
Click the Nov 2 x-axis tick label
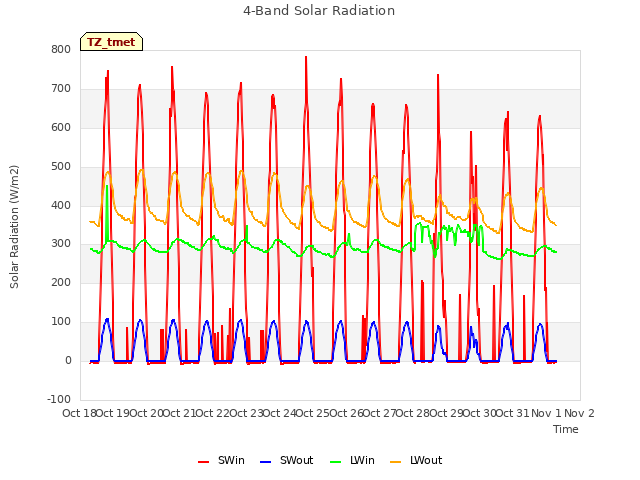click(x=579, y=413)
